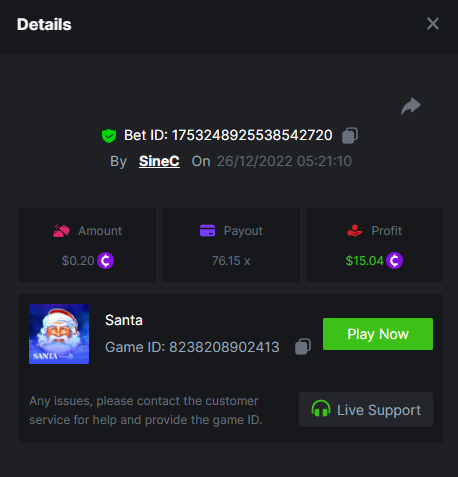Copy the Game ID to clipboard
This screenshot has height=477, width=458.
[x=303, y=347]
